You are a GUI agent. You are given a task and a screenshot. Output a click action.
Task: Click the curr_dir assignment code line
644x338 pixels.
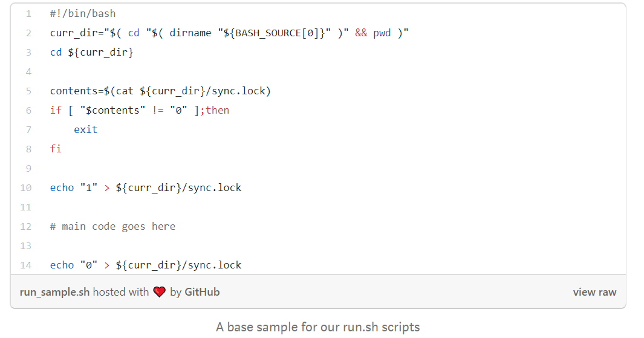tap(229, 33)
